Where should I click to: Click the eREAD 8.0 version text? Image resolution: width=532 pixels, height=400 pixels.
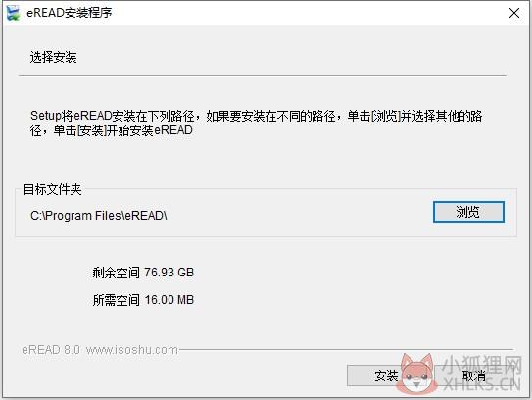coord(51,350)
